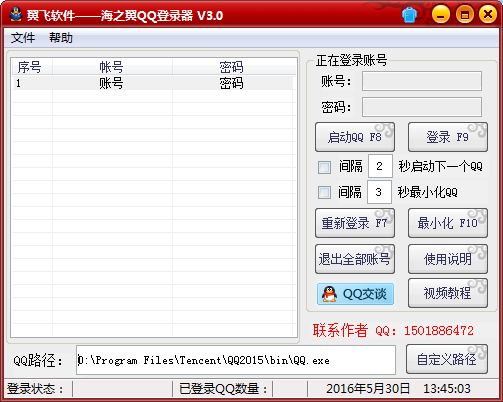The height and width of the screenshot is (402, 503).
Task: Click the 最小化 F10 button
Action: [448, 223]
